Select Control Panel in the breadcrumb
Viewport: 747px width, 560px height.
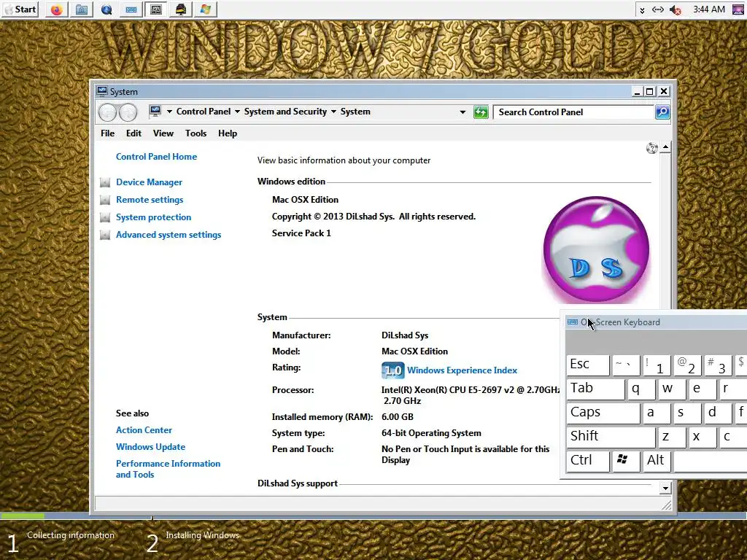[204, 112]
